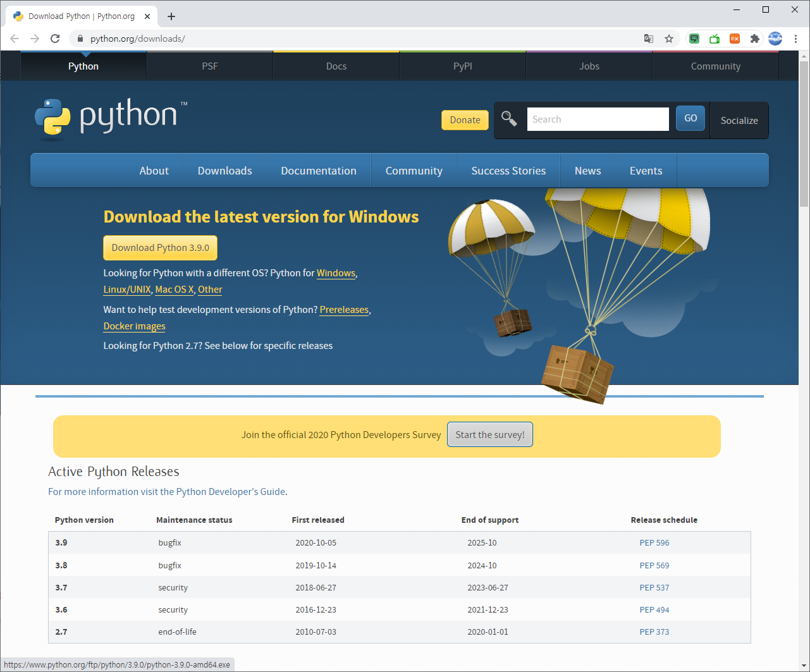Open the Community top tab
This screenshot has width=810, height=672.
[716, 66]
